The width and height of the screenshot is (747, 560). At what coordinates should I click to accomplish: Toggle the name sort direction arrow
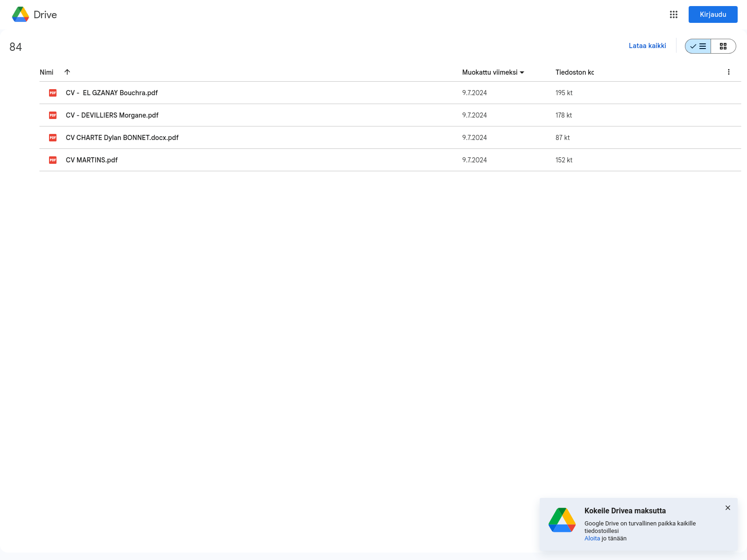(67, 72)
